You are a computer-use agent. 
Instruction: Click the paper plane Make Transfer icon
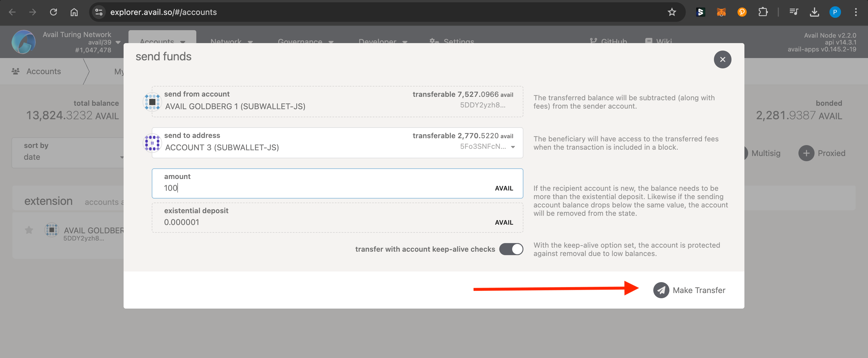tap(661, 290)
